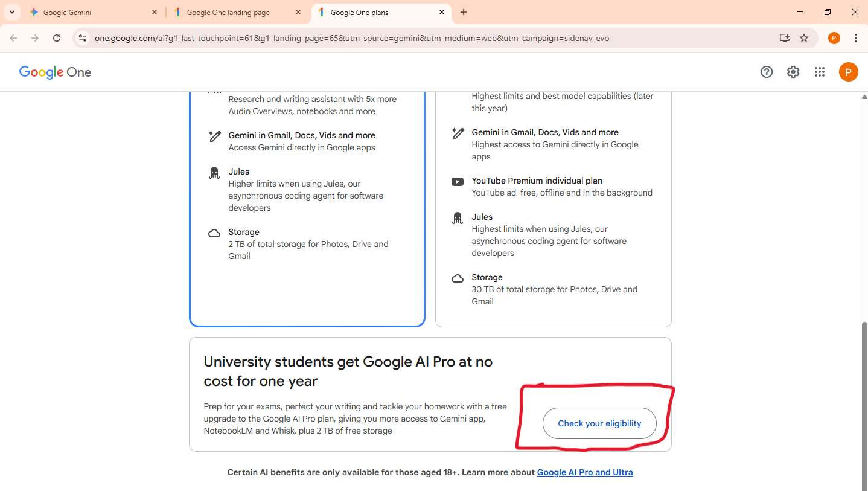The image size is (868, 491).
Task: Go forward to the next page
Action: [35, 38]
